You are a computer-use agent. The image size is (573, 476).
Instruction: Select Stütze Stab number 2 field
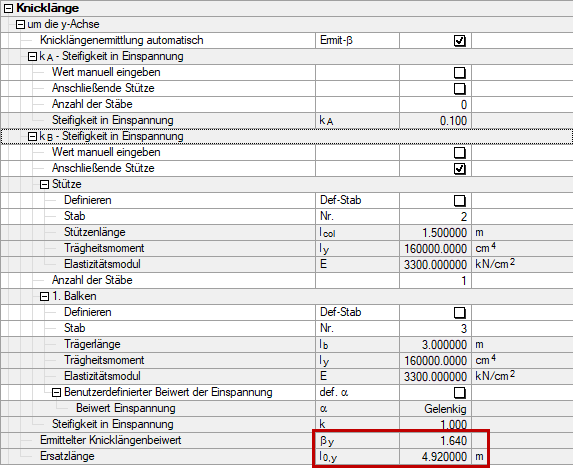coord(435,217)
